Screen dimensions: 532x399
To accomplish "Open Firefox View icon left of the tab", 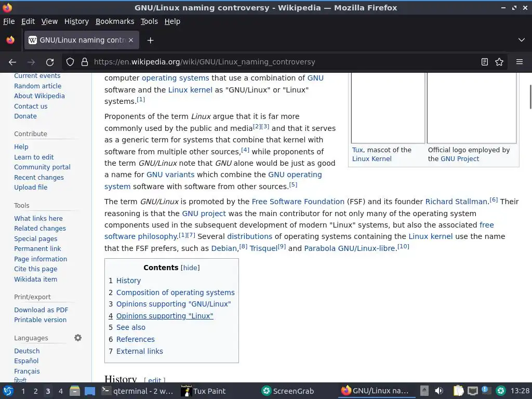I will click(10, 40).
